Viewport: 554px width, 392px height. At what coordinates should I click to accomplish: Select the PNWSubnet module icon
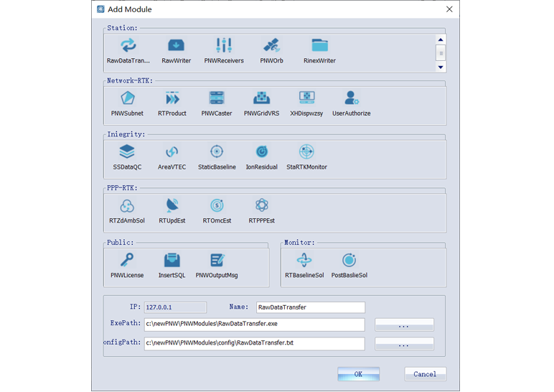(127, 98)
